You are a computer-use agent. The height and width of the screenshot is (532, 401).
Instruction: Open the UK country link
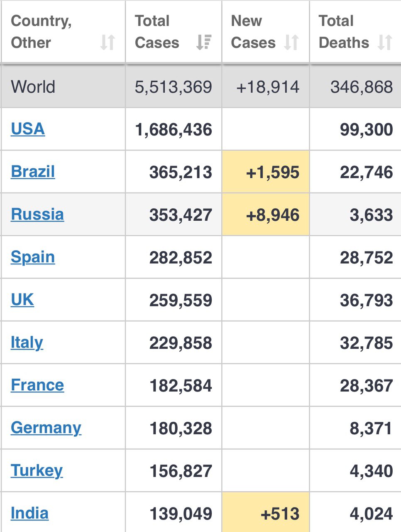click(x=22, y=300)
